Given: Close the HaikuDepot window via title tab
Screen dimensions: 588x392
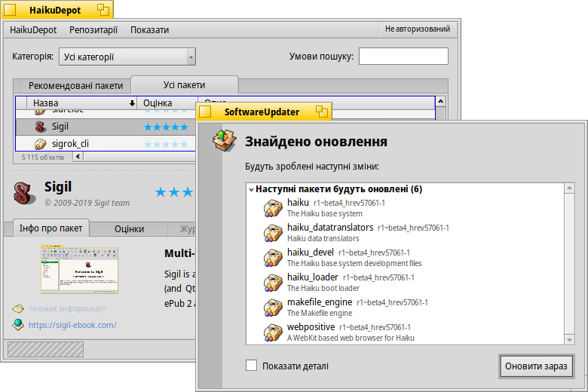Looking at the screenshot, I should coord(10,10).
